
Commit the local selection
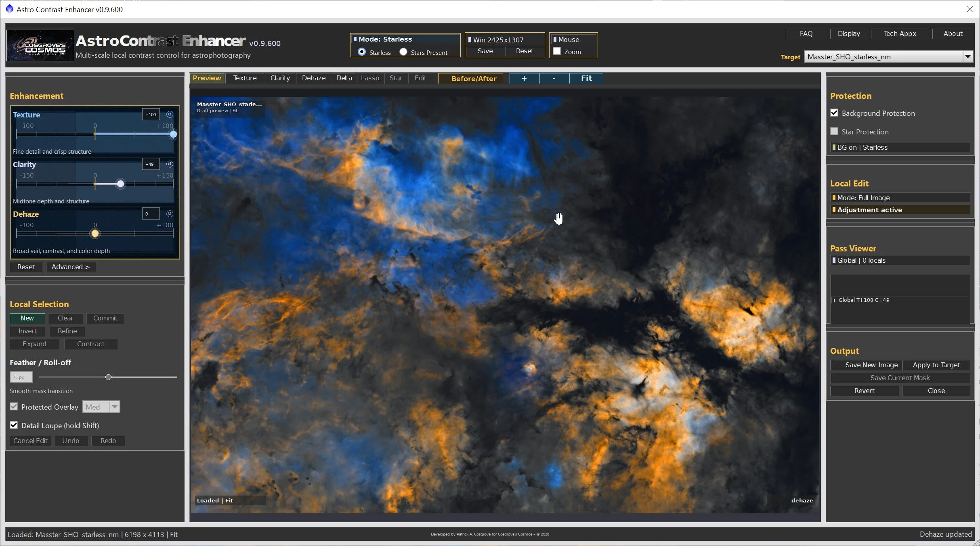[105, 318]
